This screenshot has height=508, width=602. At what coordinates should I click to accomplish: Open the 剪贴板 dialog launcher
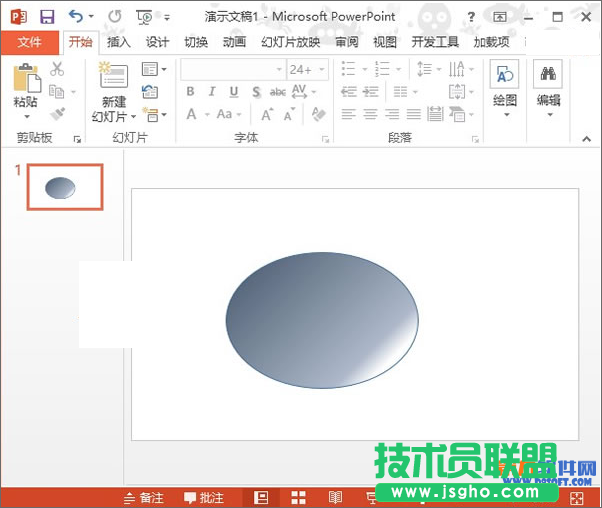pyautogui.click(x=77, y=139)
